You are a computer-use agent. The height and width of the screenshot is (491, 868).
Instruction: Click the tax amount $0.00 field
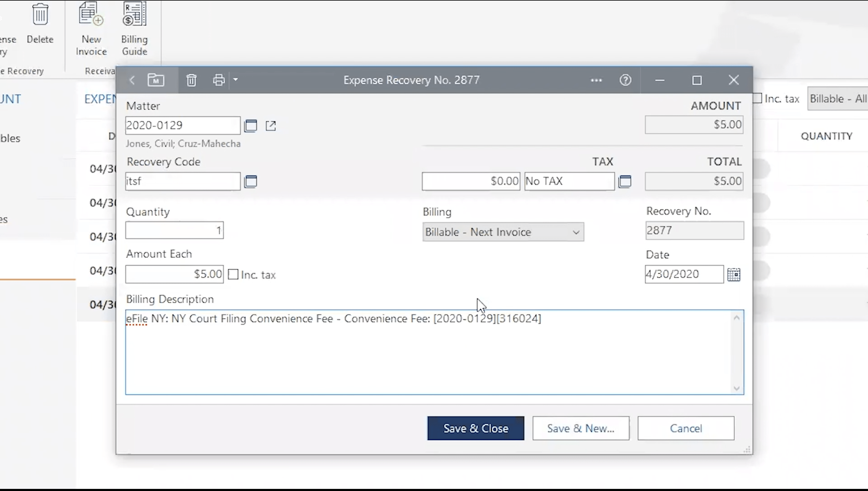coord(471,181)
